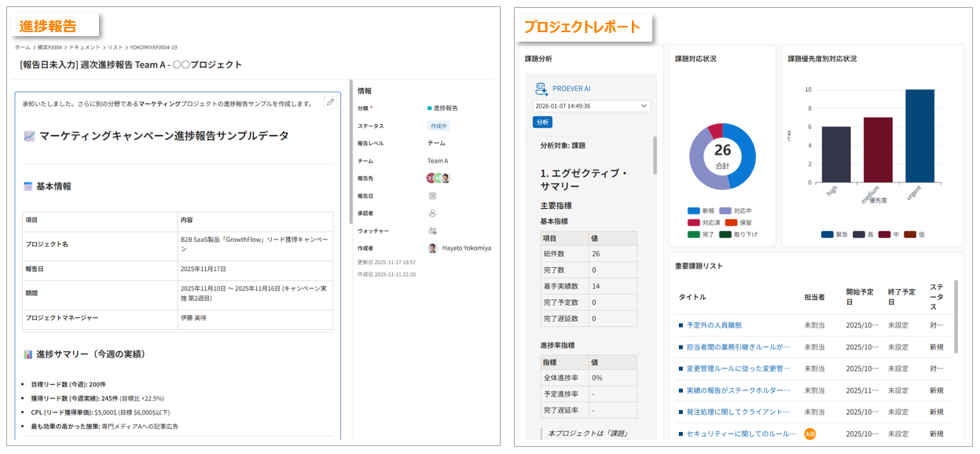
Task: Click ホーム in the breadcrumb
Action: [23, 47]
